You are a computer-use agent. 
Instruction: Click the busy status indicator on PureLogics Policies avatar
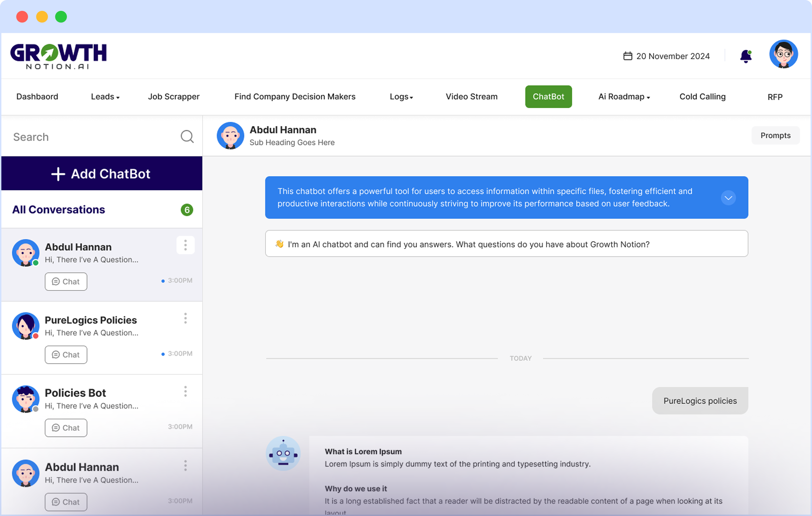[x=36, y=336]
